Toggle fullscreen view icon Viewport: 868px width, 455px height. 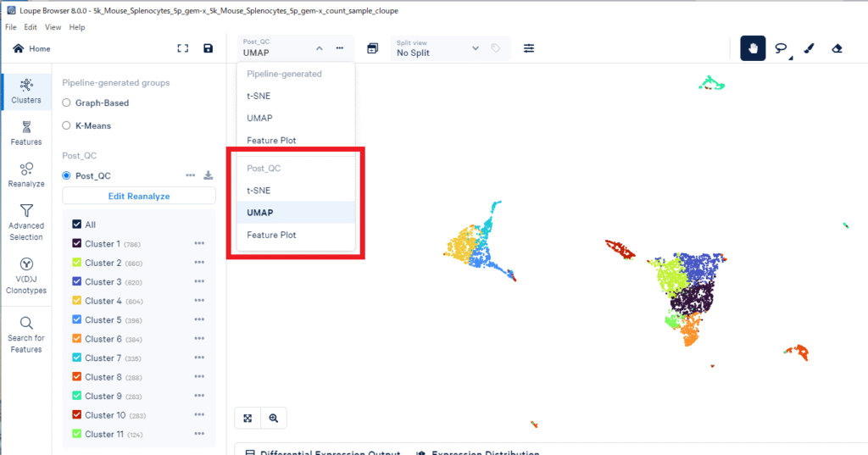click(x=182, y=48)
